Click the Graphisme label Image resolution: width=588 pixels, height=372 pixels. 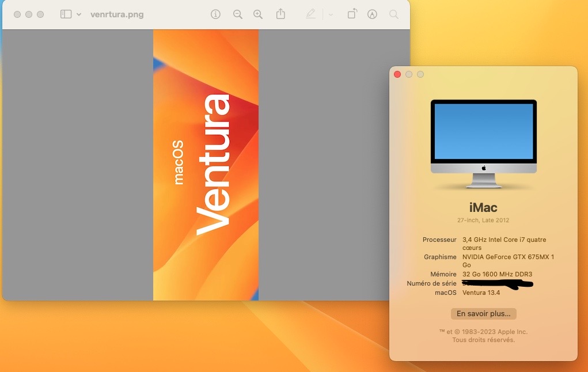pos(440,257)
